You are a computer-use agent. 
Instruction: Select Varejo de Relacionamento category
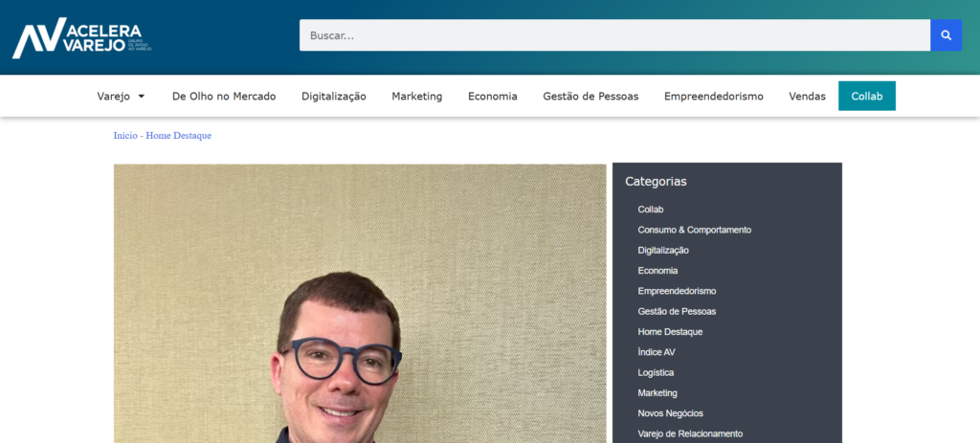tap(689, 433)
